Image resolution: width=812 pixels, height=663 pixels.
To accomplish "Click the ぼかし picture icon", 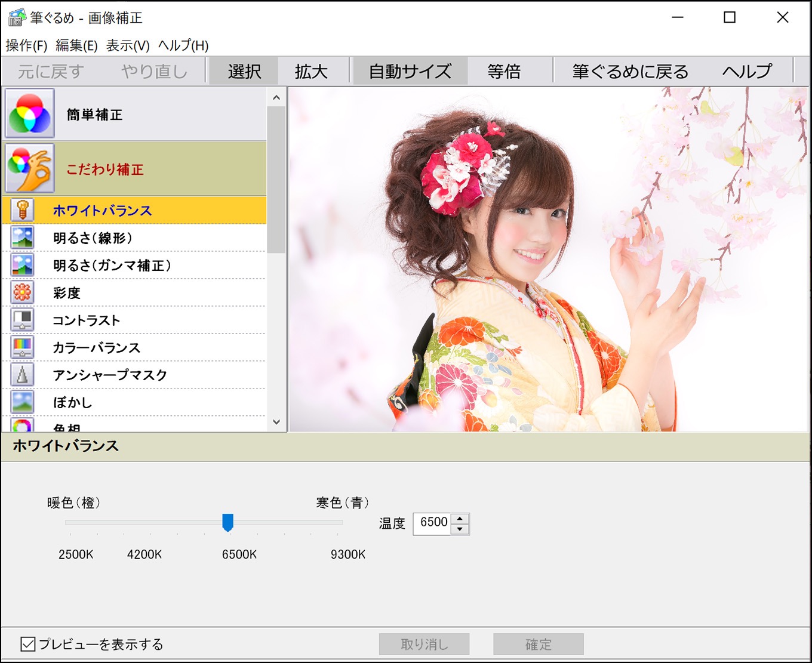I will pyautogui.click(x=23, y=402).
